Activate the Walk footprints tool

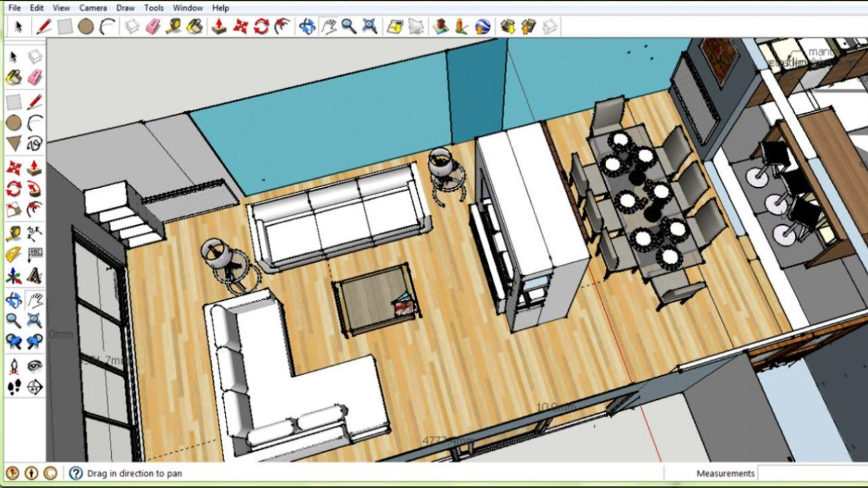click(14, 387)
